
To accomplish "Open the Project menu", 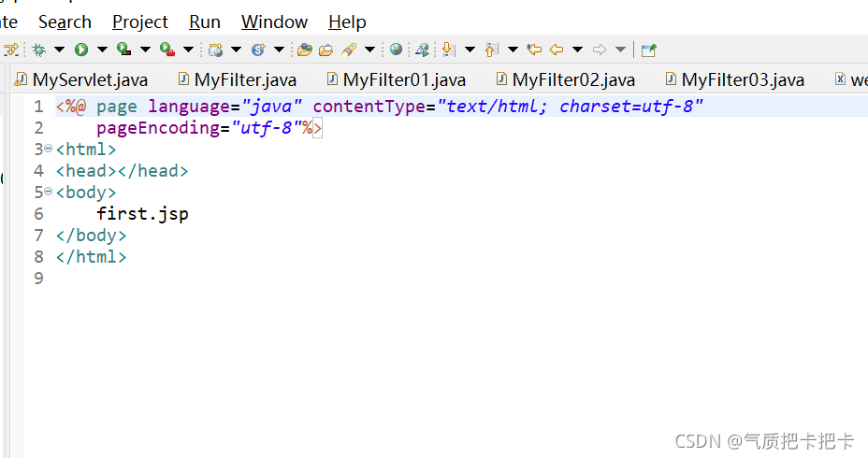I will [140, 22].
